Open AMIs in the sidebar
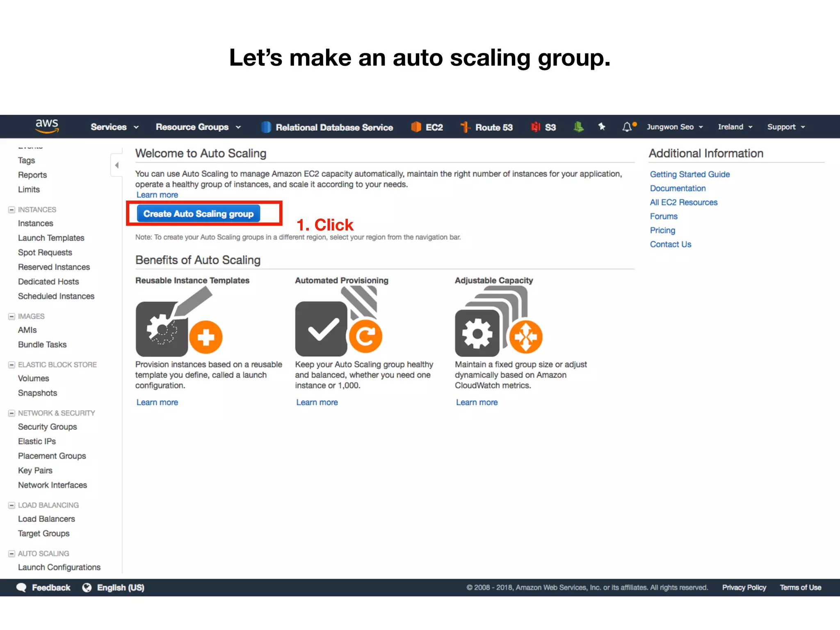The image size is (840, 630). point(27,330)
